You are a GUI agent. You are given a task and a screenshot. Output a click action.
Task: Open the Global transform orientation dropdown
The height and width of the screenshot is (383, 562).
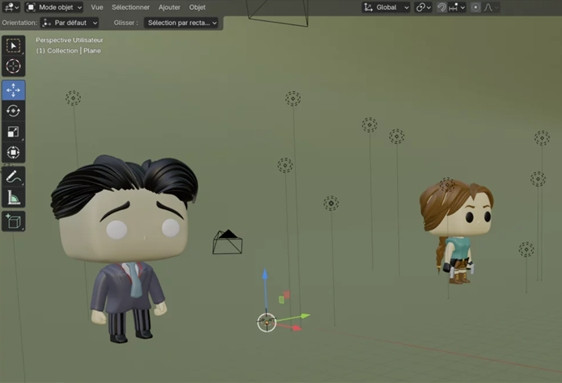point(386,7)
